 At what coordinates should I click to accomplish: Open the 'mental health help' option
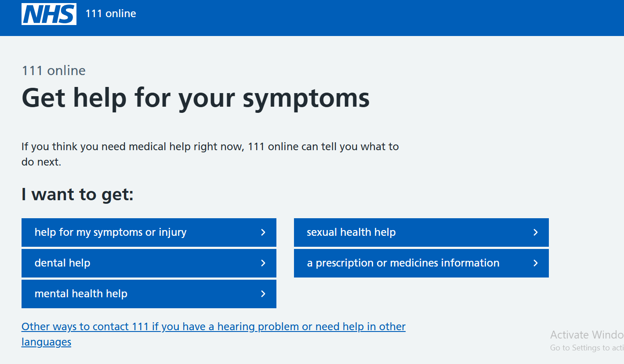[81, 294]
